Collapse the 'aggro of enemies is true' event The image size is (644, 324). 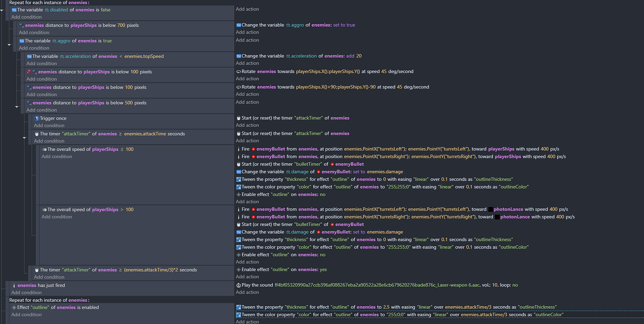click(x=9, y=45)
